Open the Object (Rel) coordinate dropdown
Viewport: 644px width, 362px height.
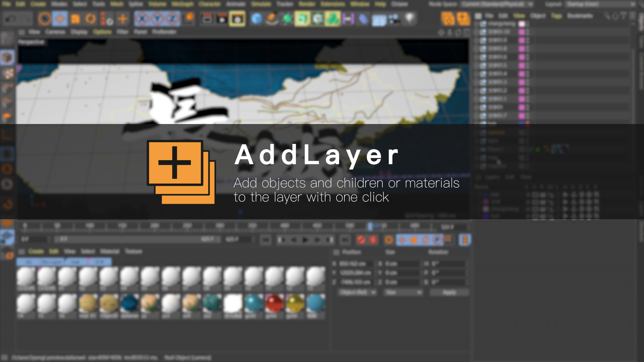[x=357, y=293]
